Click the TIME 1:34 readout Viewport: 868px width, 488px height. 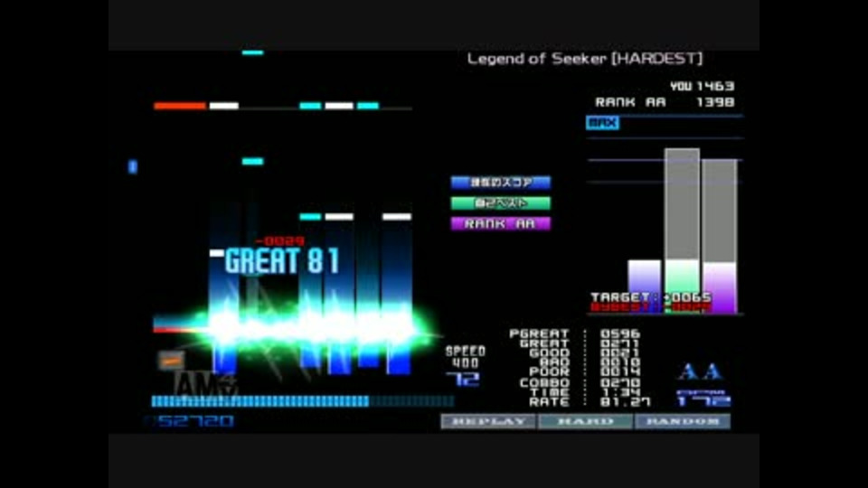pyautogui.click(x=585, y=392)
